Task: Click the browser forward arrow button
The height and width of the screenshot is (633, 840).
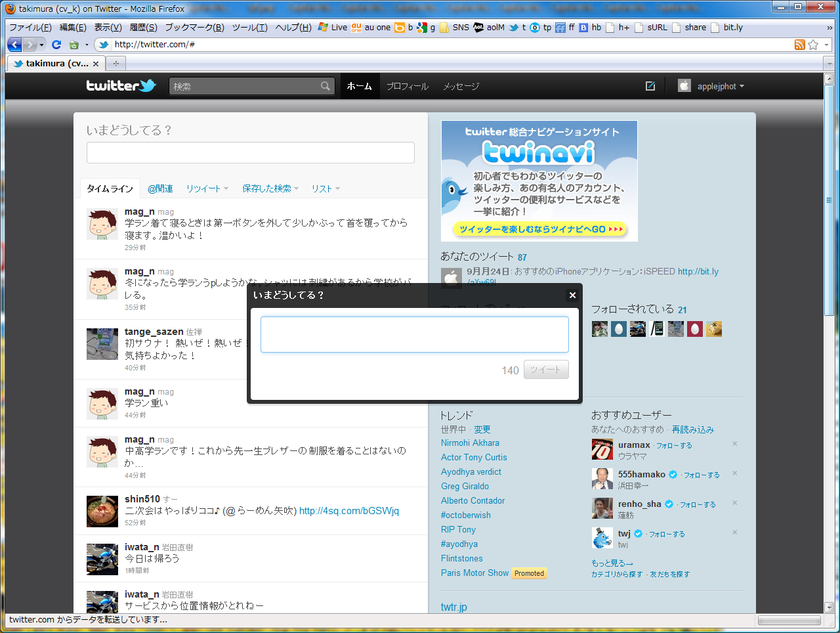Action: (30, 45)
